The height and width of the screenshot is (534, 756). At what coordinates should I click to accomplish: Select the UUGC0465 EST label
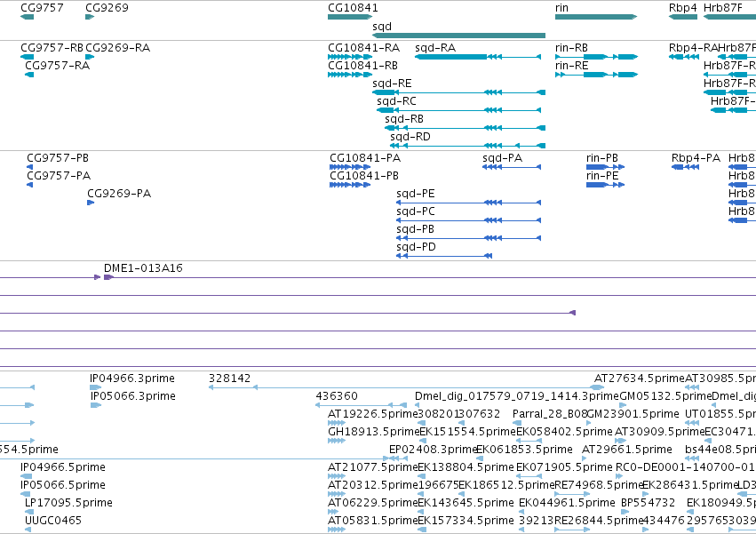coord(53,521)
